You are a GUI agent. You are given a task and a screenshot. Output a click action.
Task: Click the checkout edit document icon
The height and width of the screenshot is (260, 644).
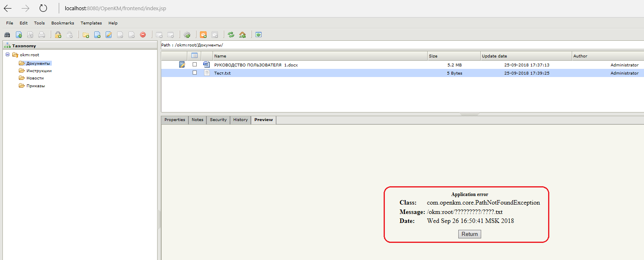coord(109,35)
